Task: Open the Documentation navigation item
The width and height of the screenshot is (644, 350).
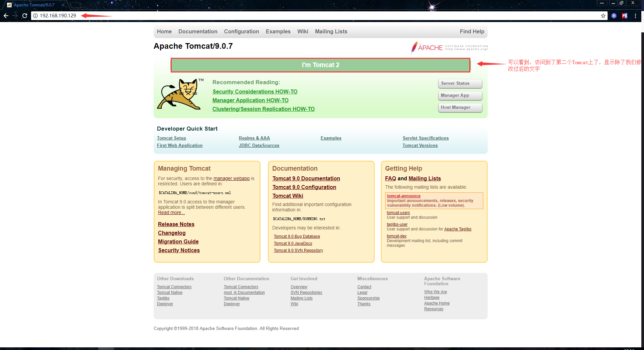Action: click(x=198, y=32)
